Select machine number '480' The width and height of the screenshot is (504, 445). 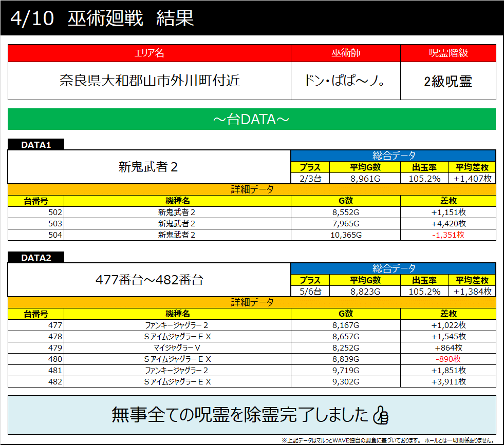(55, 359)
